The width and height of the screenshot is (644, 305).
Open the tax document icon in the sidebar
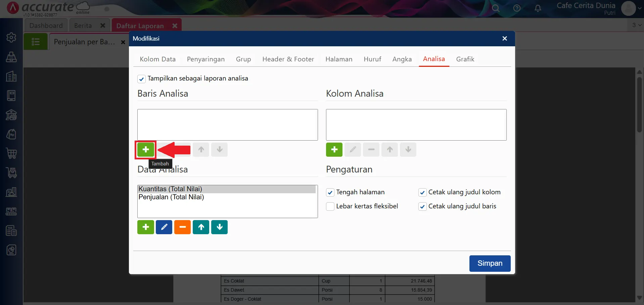click(x=11, y=231)
